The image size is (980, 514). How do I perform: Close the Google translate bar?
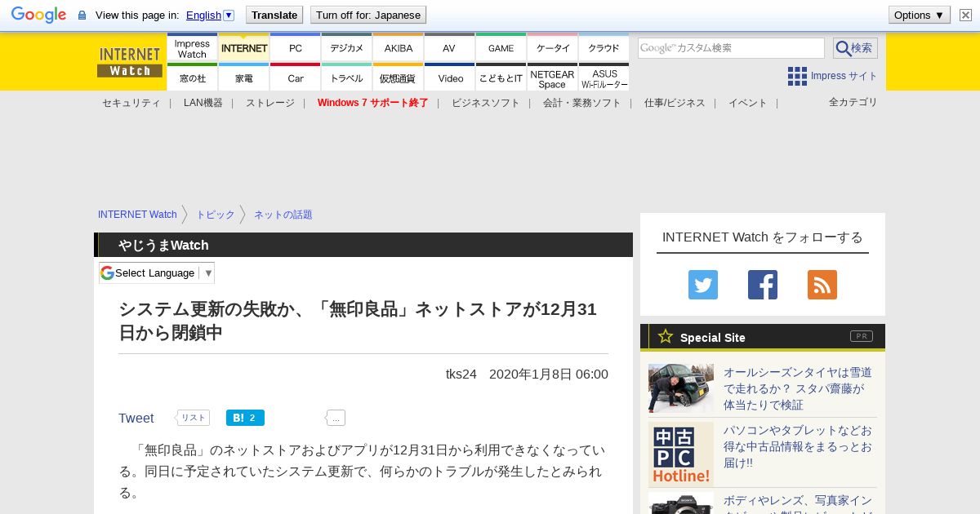tap(965, 16)
